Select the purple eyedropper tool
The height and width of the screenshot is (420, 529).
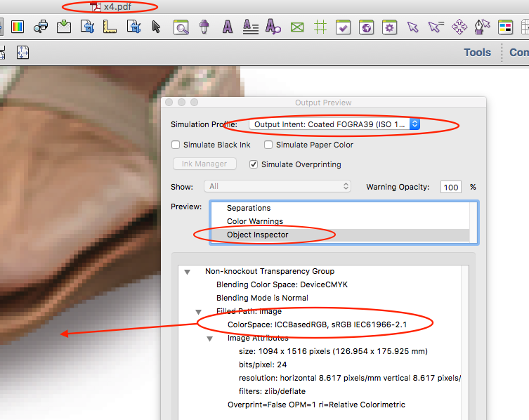[x=204, y=27]
